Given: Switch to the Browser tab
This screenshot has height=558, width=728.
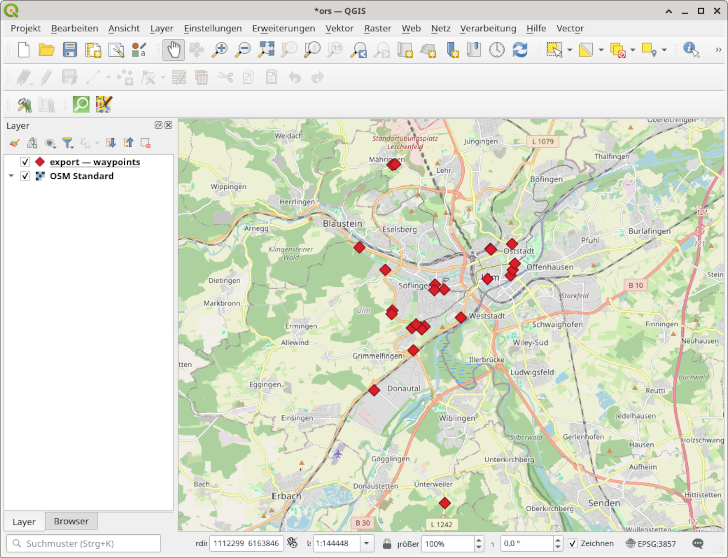Looking at the screenshot, I should (x=71, y=521).
